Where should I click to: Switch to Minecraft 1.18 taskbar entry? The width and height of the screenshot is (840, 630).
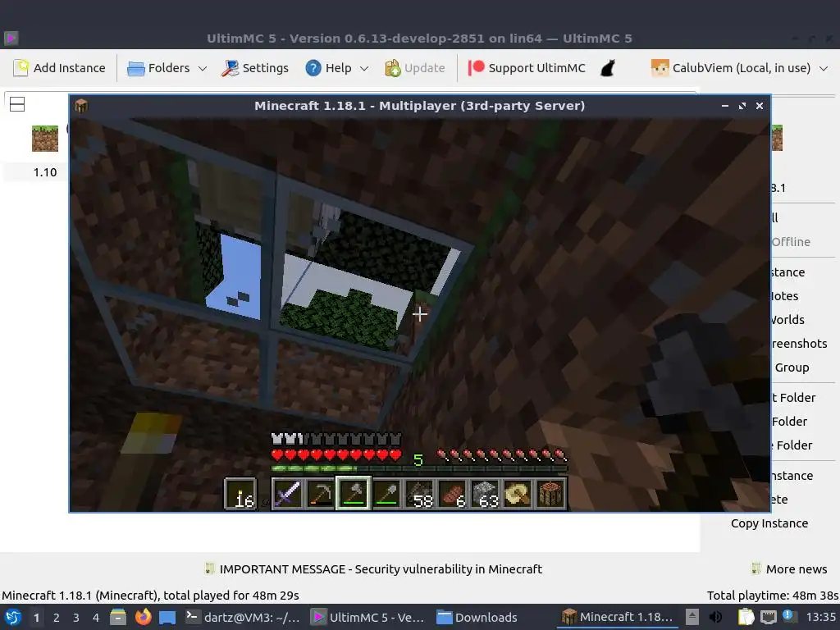618,617
